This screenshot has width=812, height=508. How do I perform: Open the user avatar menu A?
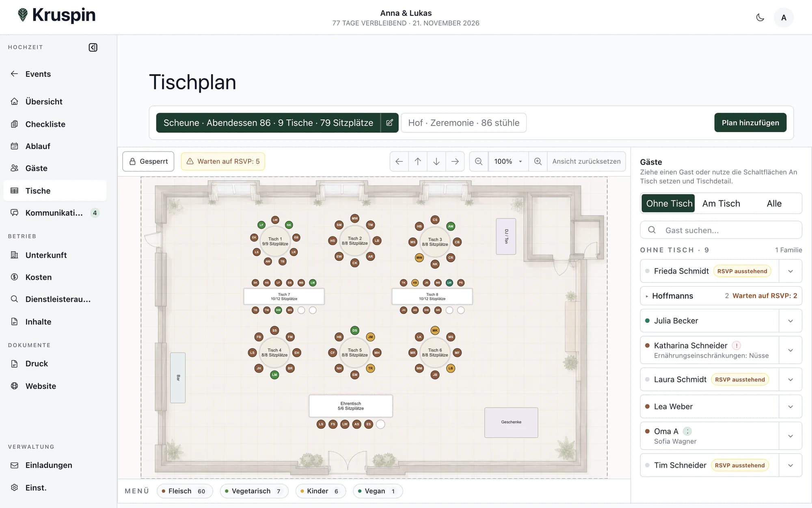coord(784,17)
